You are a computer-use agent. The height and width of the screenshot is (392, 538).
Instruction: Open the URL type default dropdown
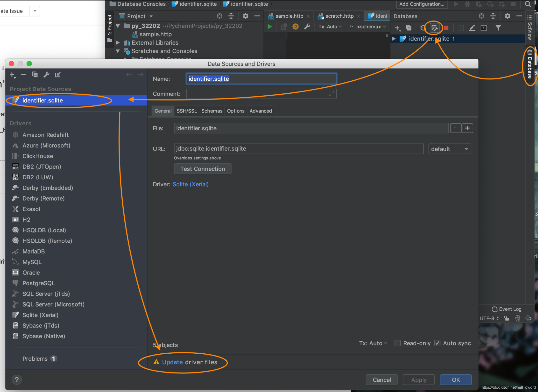coord(450,149)
